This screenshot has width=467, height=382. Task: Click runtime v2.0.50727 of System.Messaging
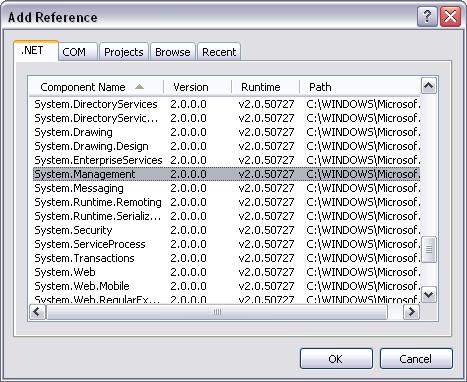click(266, 188)
